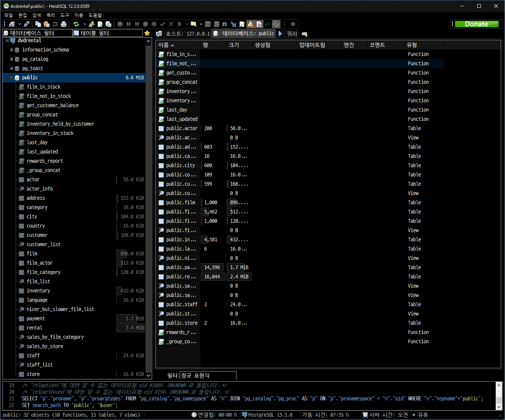Click the cancel editing X icon
The image size is (505, 420).
[171, 24]
